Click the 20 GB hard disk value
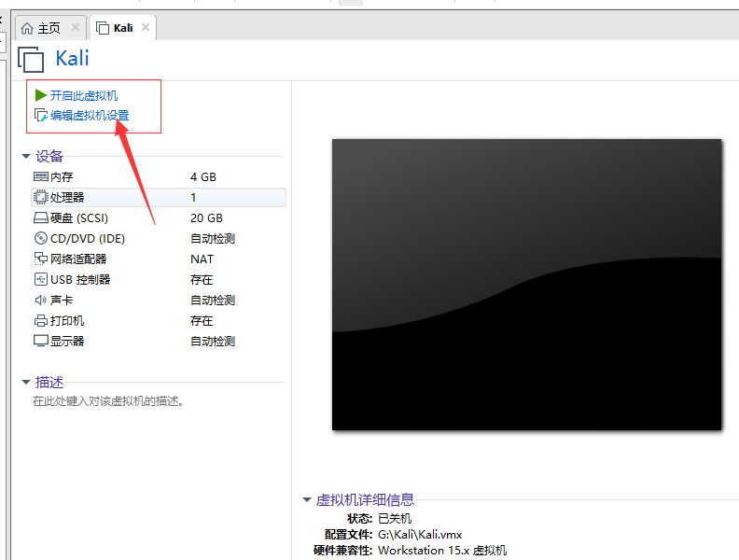 tap(206, 217)
